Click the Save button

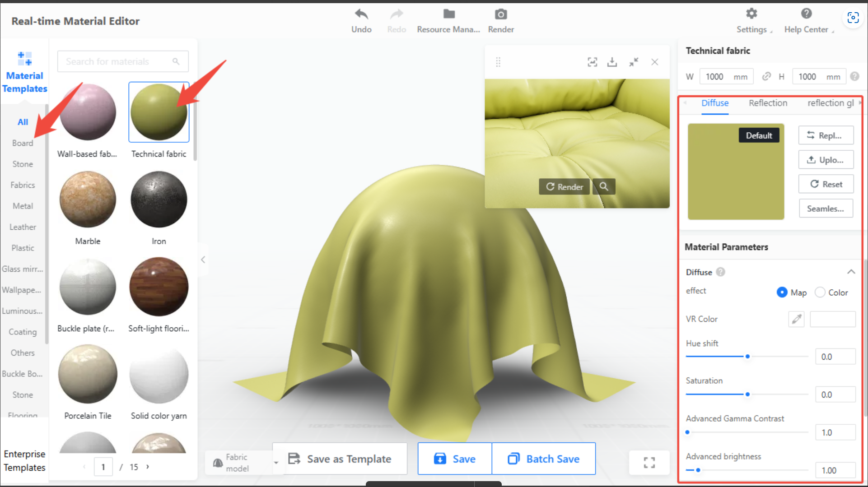click(x=455, y=459)
